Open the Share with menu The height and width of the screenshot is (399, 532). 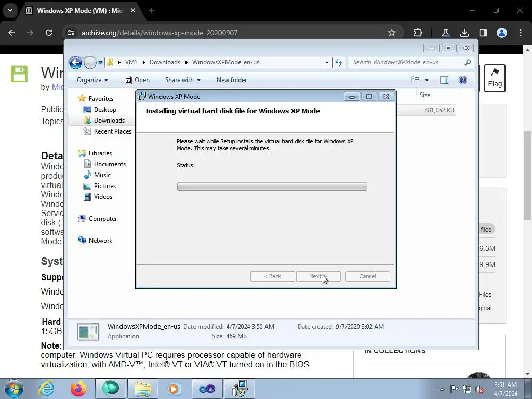click(x=183, y=80)
